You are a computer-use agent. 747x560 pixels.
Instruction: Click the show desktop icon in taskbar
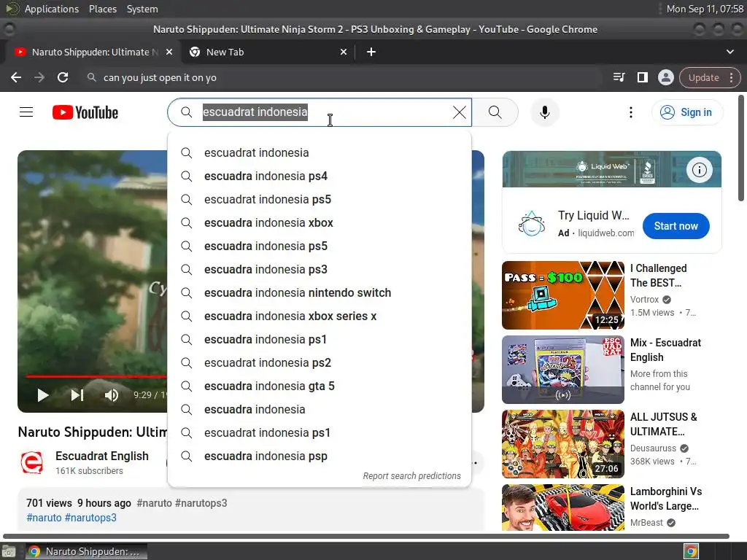click(9, 551)
